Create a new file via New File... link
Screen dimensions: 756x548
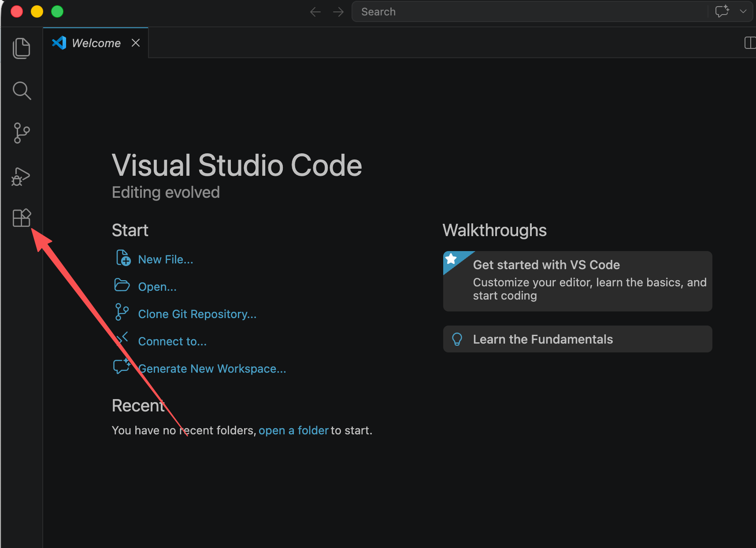click(x=166, y=259)
